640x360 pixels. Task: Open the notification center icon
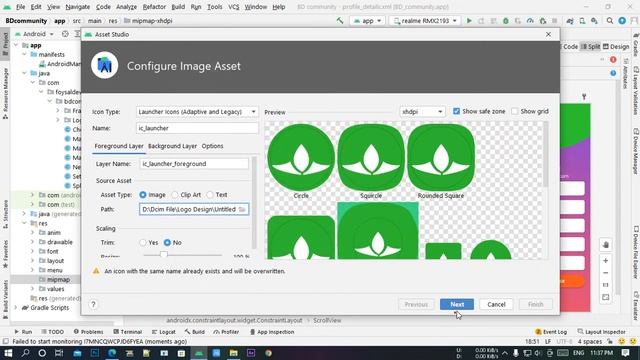coord(625,353)
